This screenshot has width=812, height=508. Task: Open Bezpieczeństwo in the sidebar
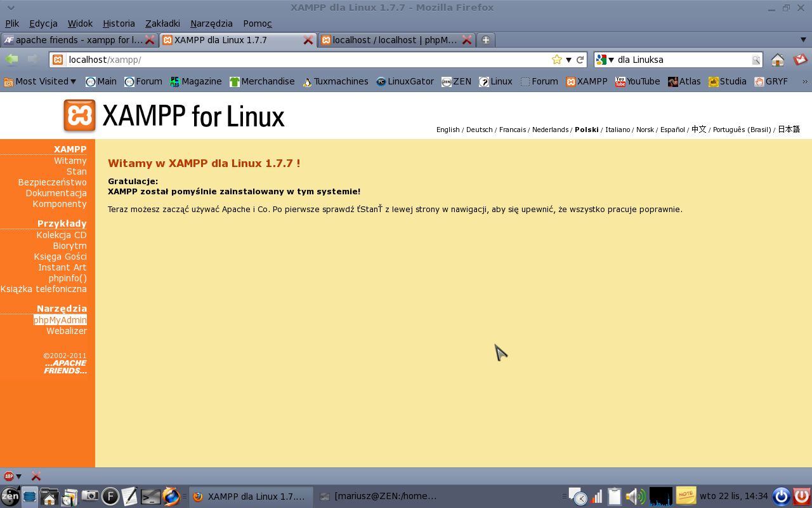coord(52,182)
